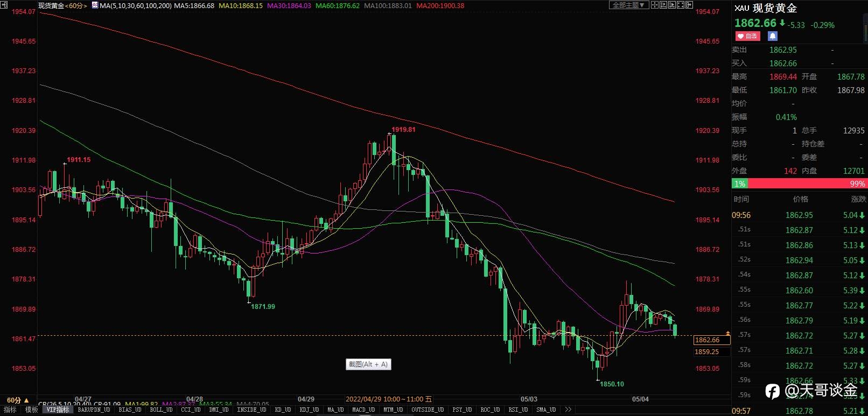Select the RSI_UD indicator tab
The width and height of the screenshot is (868, 416).
click(x=518, y=410)
